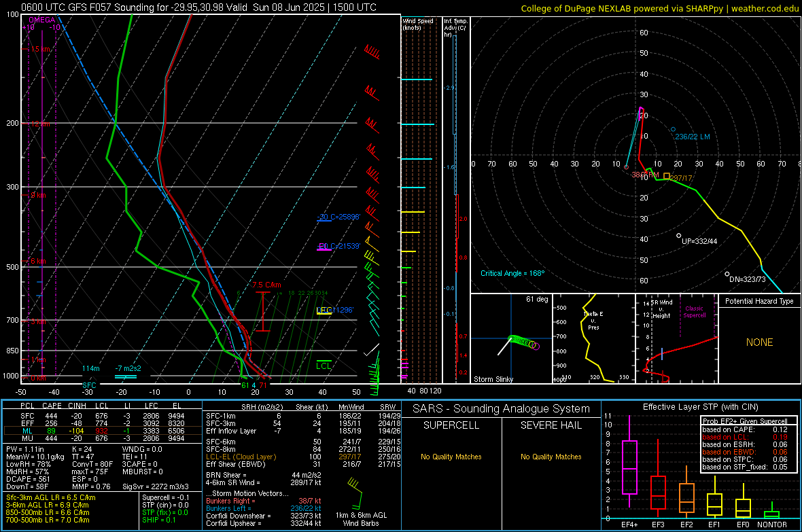Click the SR Wind v. Height inset title
Image resolution: width=802 pixels, height=532 pixels.
pos(661,309)
